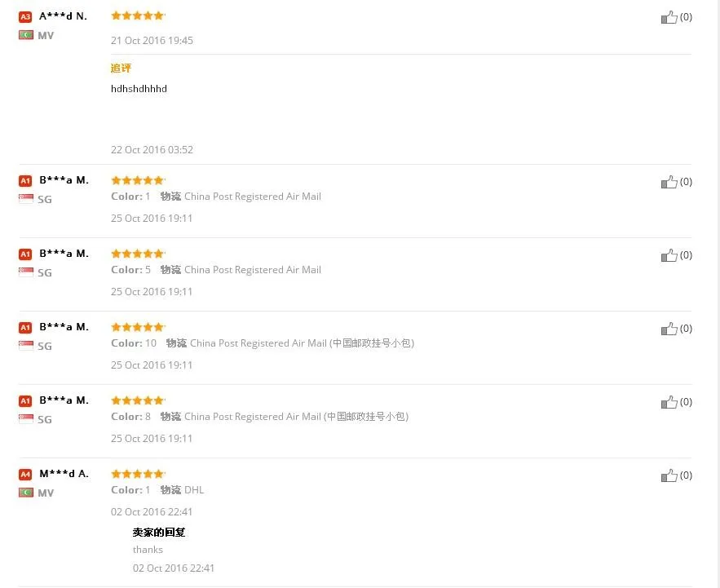Like A***d N.'s review with thumbs-up

tap(669, 17)
